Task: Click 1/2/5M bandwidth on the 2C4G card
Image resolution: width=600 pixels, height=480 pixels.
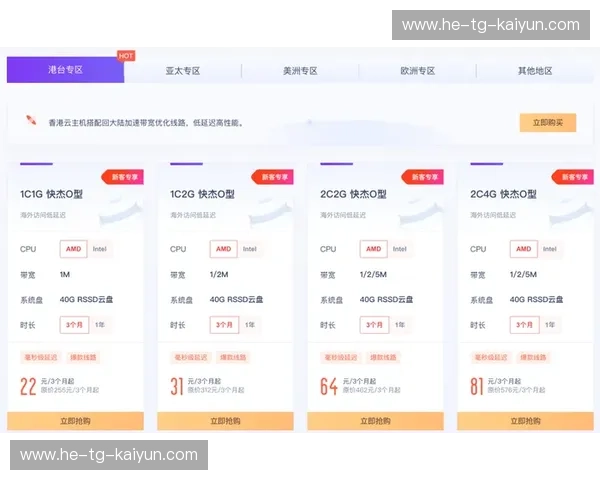Action: [523, 274]
